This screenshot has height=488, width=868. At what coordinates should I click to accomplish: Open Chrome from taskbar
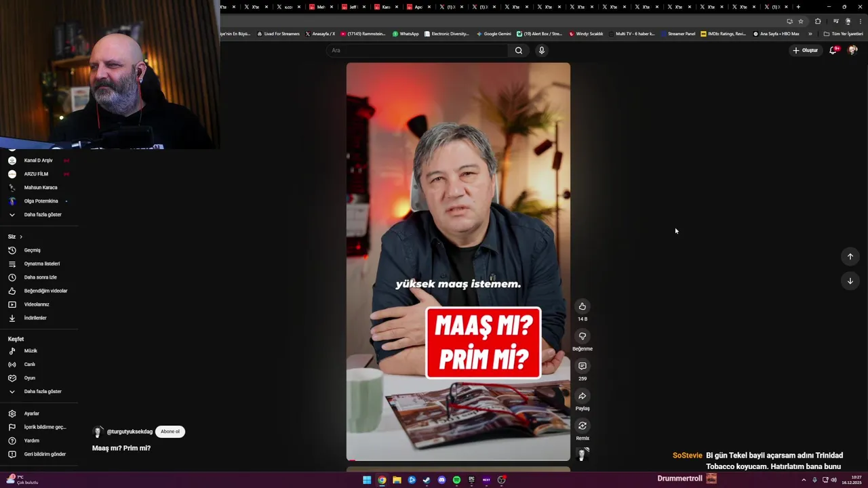coord(382,480)
